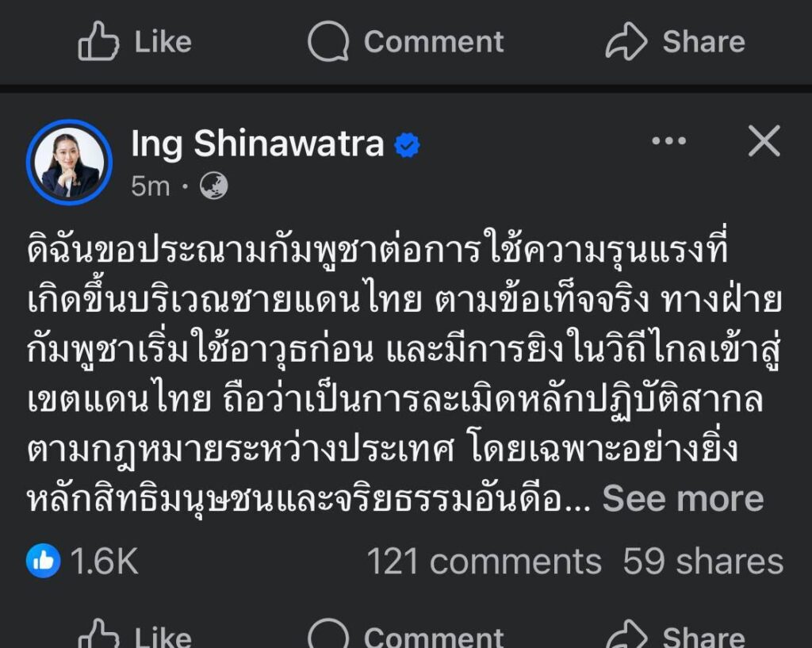
Task: Hit the Share arrow in the top action bar
Action: pos(626,41)
